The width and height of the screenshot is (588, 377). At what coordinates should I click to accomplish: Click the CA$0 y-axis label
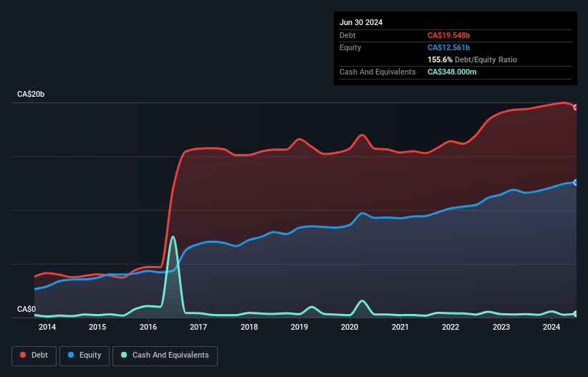coord(26,309)
